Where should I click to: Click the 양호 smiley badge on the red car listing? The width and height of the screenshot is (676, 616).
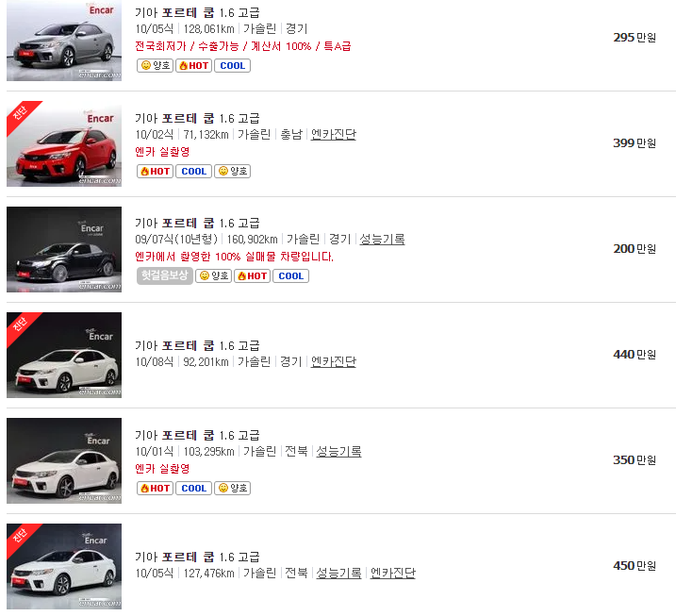(232, 172)
